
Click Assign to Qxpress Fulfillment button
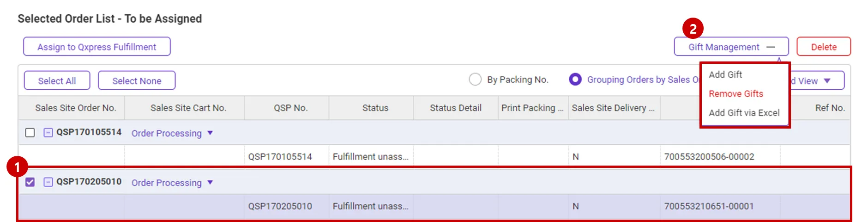coord(97,47)
